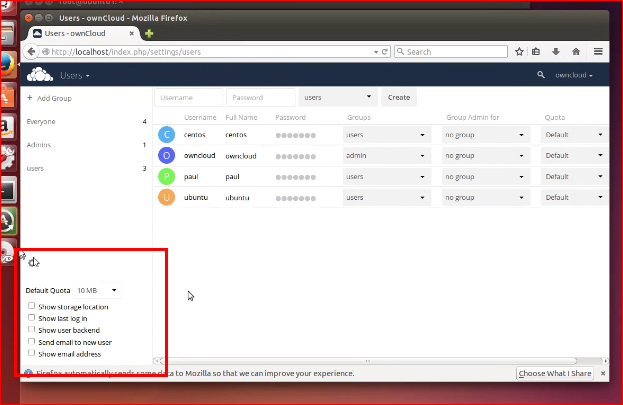The height and width of the screenshot is (405, 623).
Task: Open the bookmarks list icon
Action: pos(536,52)
